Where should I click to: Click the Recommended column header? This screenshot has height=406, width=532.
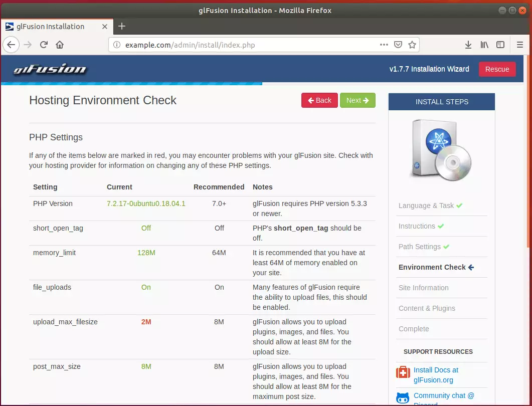click(x=219, y=187)
